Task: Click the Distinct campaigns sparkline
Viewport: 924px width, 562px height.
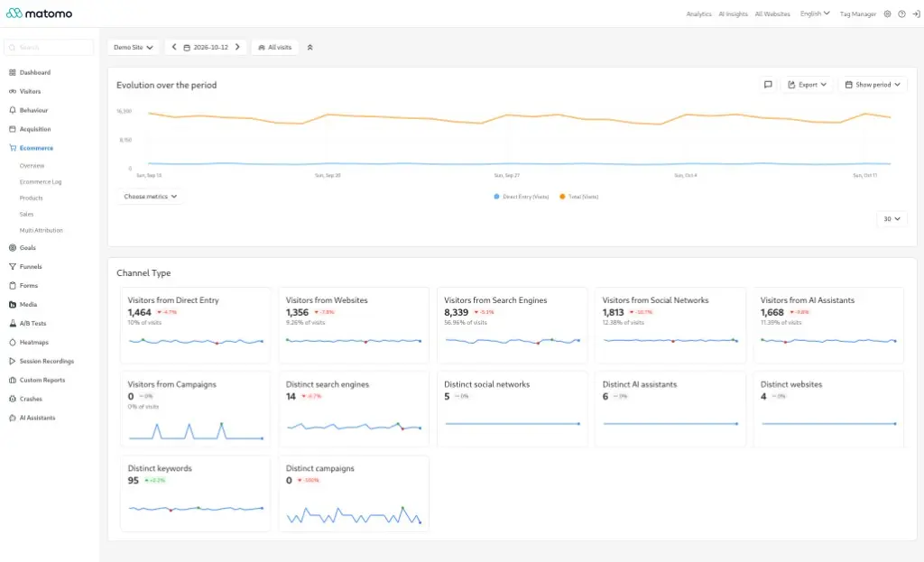Action: 354,515
